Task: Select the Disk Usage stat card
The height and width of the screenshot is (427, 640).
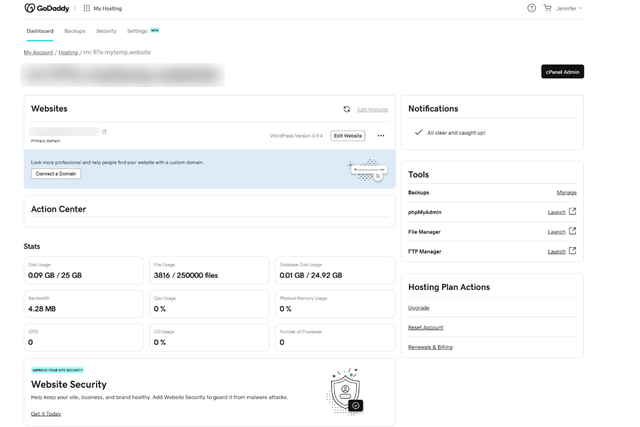Action: pyautogui.click(x=84, y=270)
